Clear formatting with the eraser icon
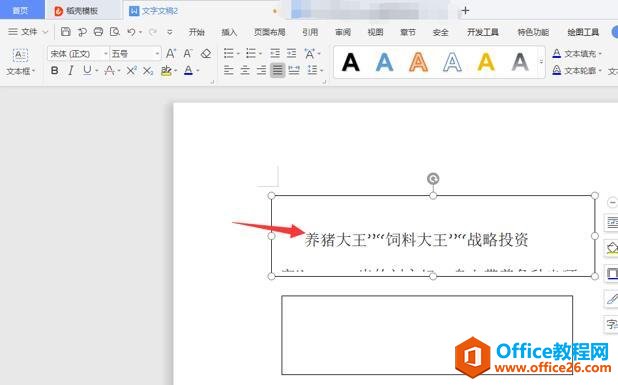The height and width of the screenshot is (385, 618). pyautogui.click(x=206, y=54)
